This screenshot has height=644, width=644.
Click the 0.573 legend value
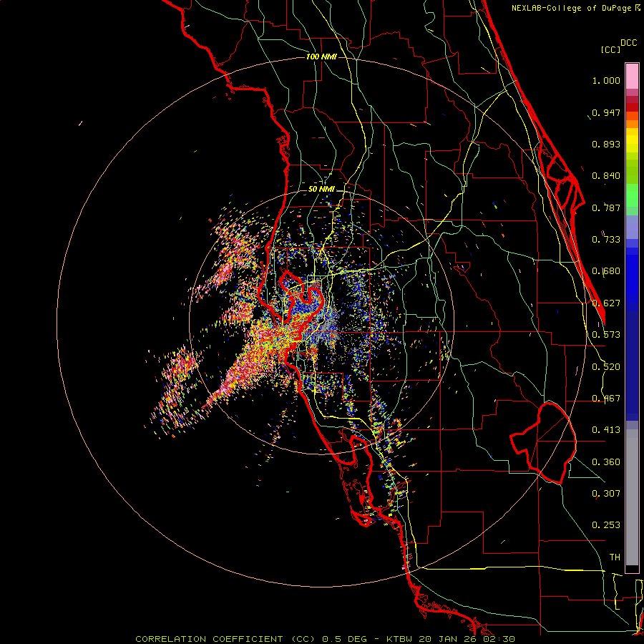(x=606, y=335)
